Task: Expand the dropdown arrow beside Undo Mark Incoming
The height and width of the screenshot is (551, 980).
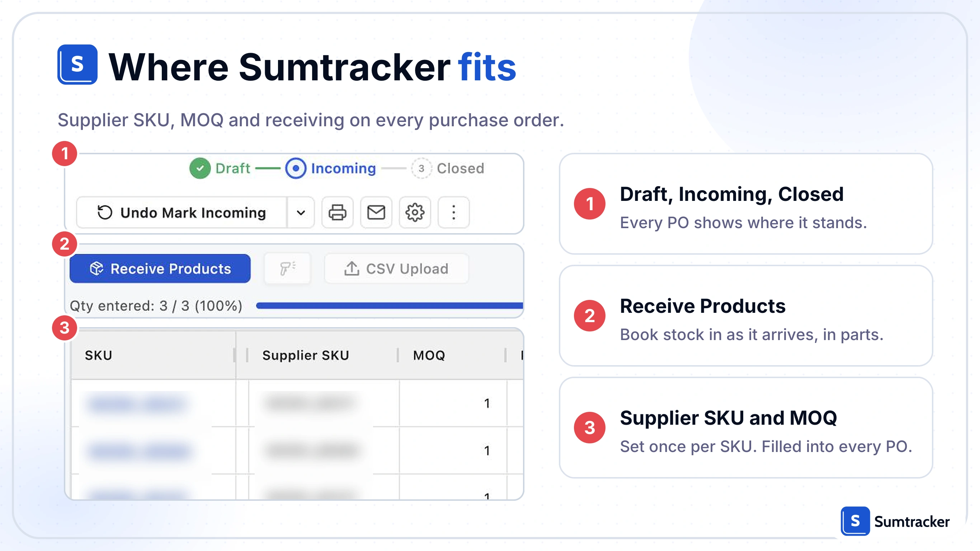Action: (301, 212)
